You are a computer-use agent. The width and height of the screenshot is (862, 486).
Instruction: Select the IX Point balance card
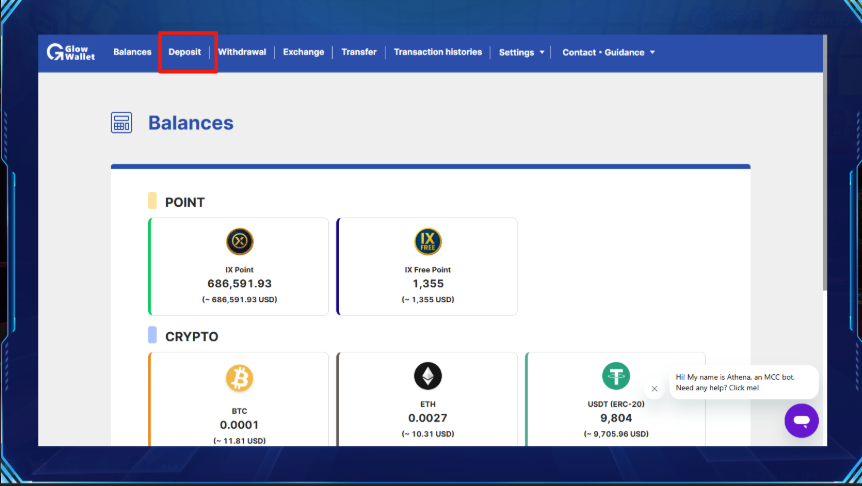tap(239, 267)
